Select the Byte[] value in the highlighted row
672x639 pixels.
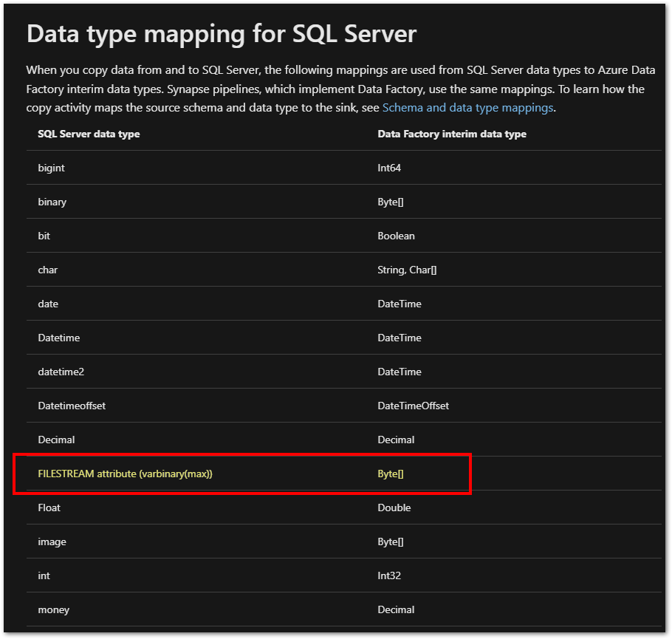389,474
